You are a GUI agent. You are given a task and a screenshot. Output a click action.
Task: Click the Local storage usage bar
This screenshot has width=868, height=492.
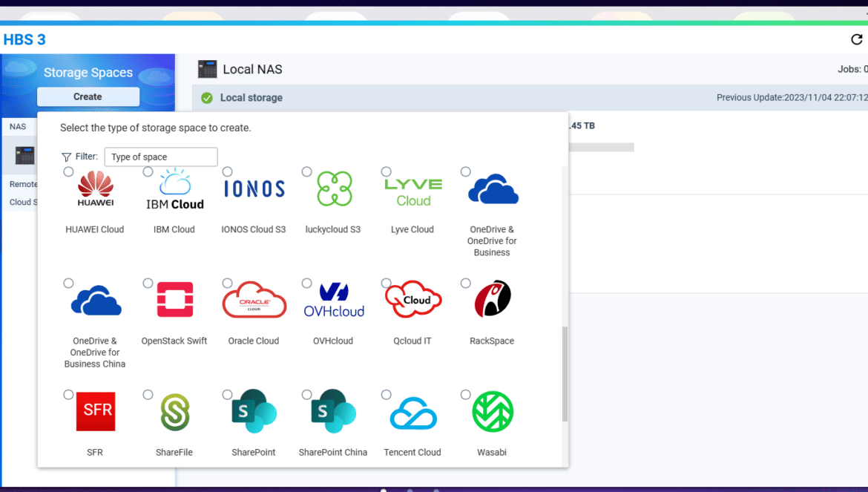click(601, 147)
